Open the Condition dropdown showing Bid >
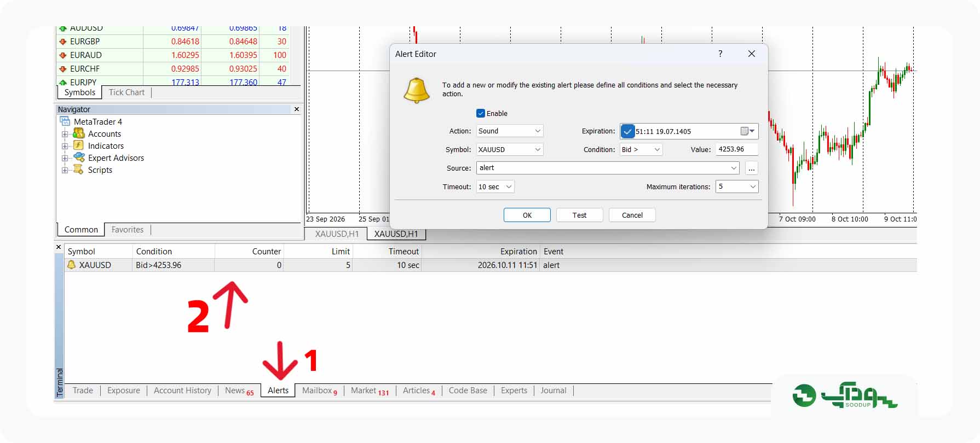980x443 pixels. click(641, 149)
